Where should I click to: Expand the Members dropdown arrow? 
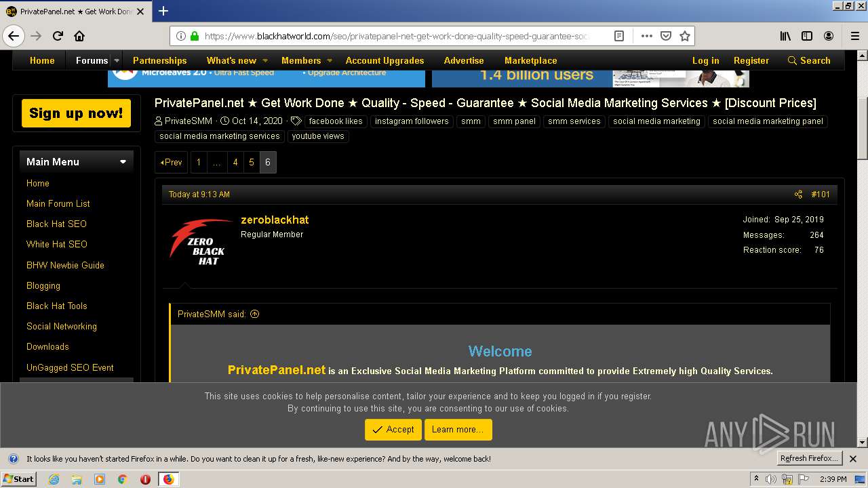click(x=330, y=60)
